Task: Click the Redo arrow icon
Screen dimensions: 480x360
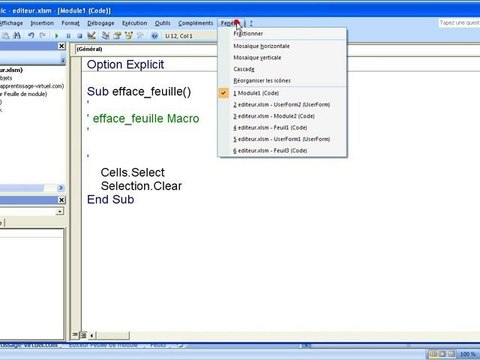Action: click(x=42, y=35)
